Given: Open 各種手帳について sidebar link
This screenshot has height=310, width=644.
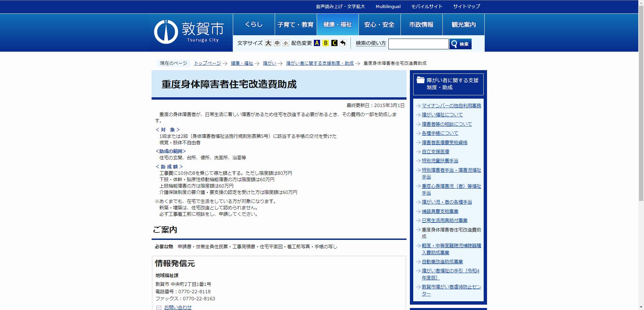Looking at the screenshot, I should pos(440,133).
